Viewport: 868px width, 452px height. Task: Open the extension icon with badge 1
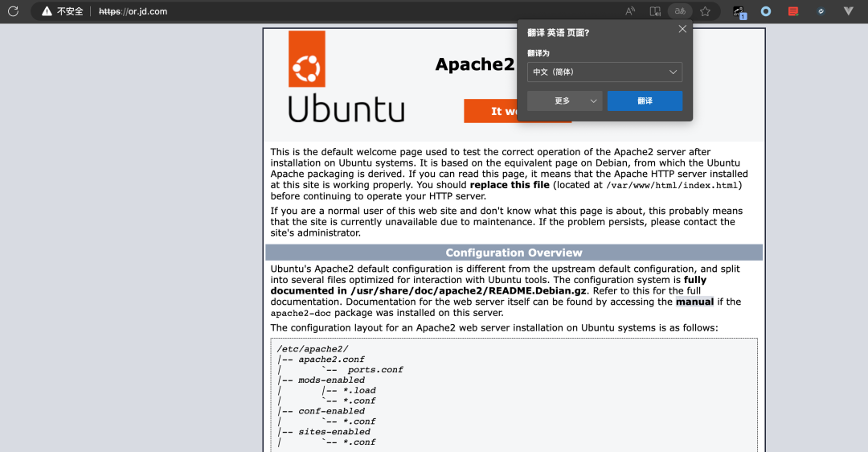[739, 12]
